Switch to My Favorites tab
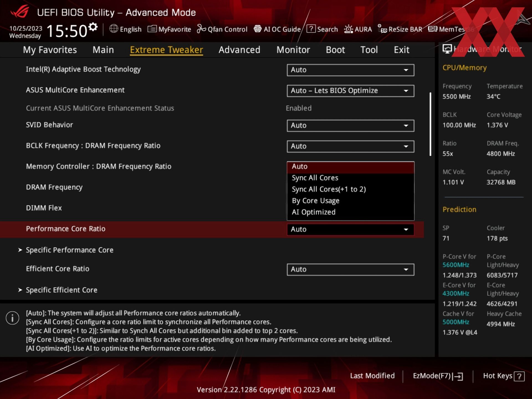Screen dimensions: 532x399 point(50,50)
